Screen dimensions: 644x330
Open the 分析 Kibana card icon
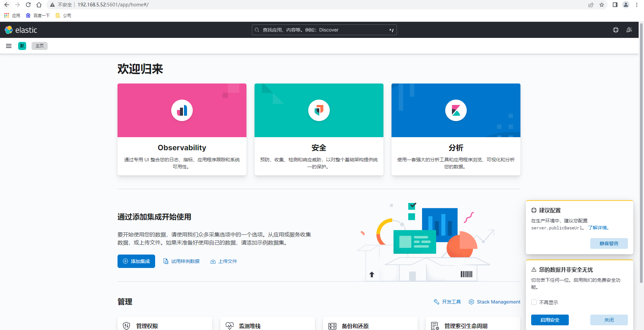(456, 110)
